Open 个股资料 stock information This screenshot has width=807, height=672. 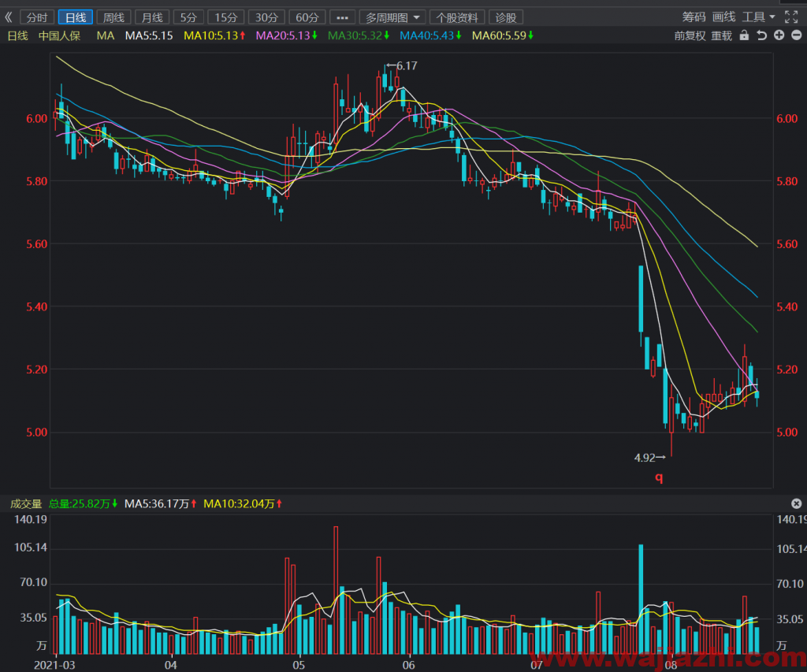click(x=457, y=17)
